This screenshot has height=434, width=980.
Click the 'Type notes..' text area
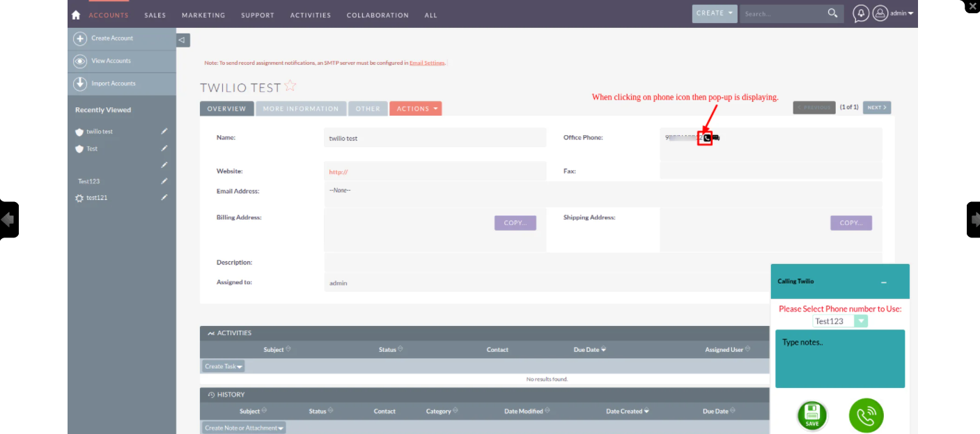pos(840,359)
